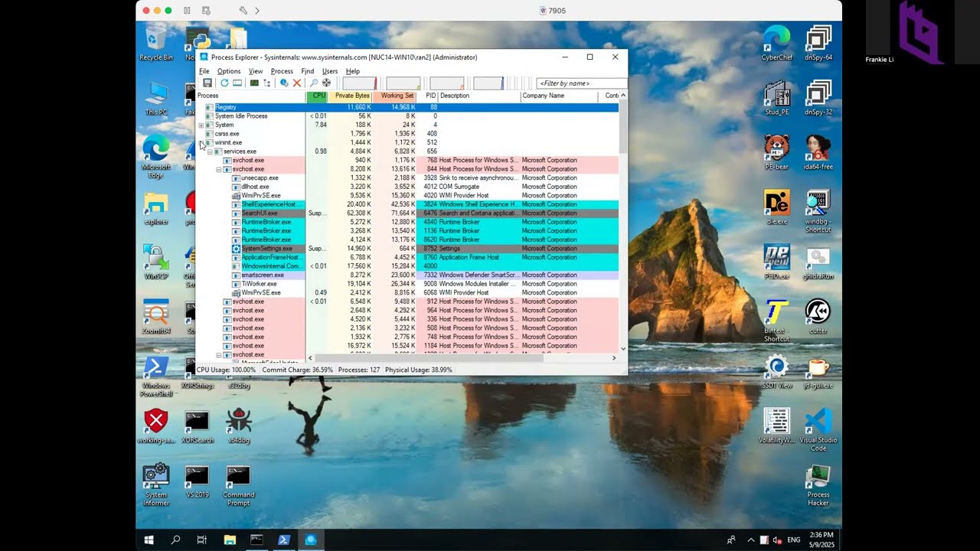Open cutter desktop icon

pos(818,317)
